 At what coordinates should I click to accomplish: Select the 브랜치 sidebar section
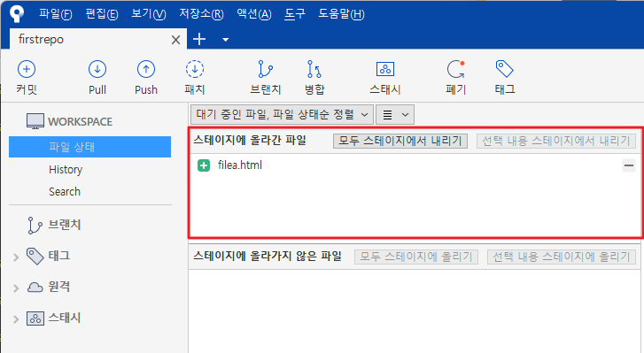click(64, 225)
